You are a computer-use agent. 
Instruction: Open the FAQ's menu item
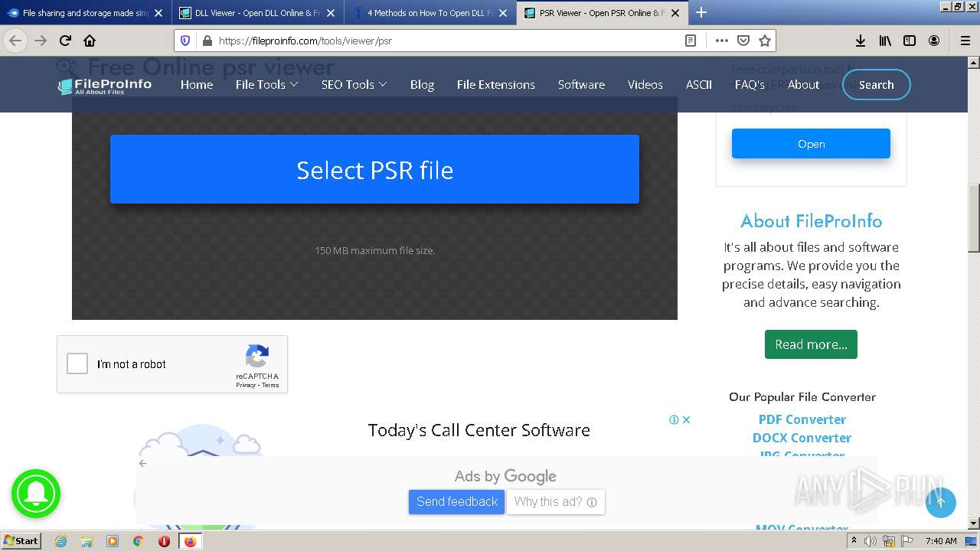pos(750,85)
